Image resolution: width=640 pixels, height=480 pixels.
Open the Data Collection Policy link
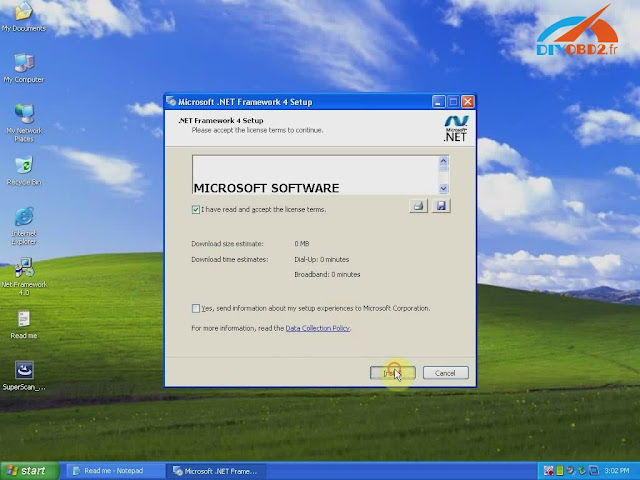point(318,328)
